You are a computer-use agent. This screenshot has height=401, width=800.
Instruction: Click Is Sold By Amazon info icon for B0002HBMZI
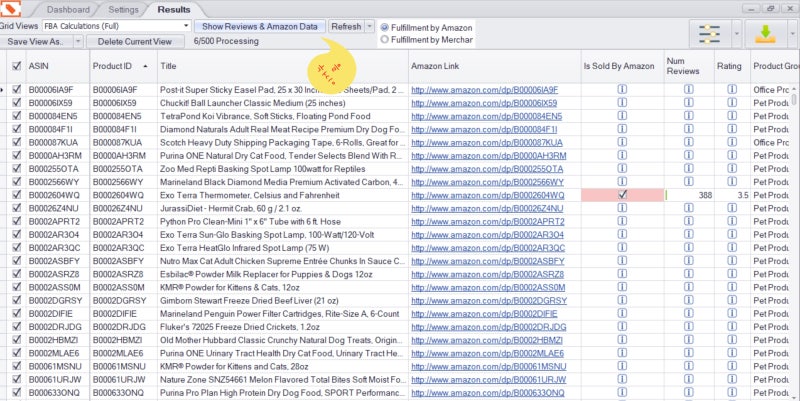(x=622, y=339)
